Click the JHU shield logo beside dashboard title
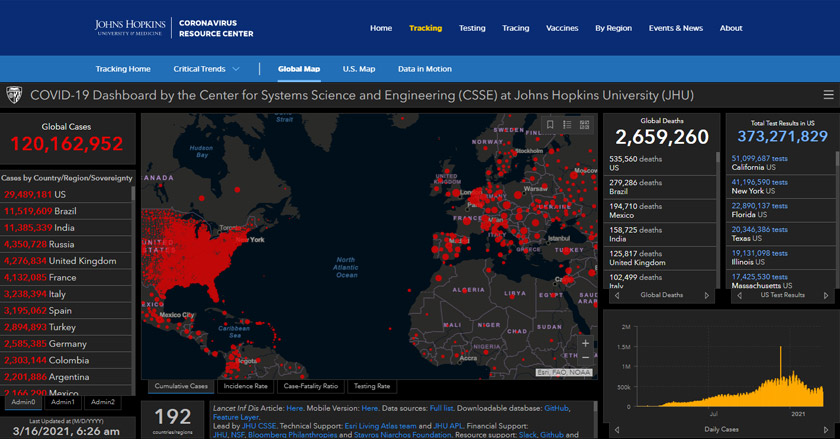This screenshot has width=840, height=439. [x=14, y=95]
